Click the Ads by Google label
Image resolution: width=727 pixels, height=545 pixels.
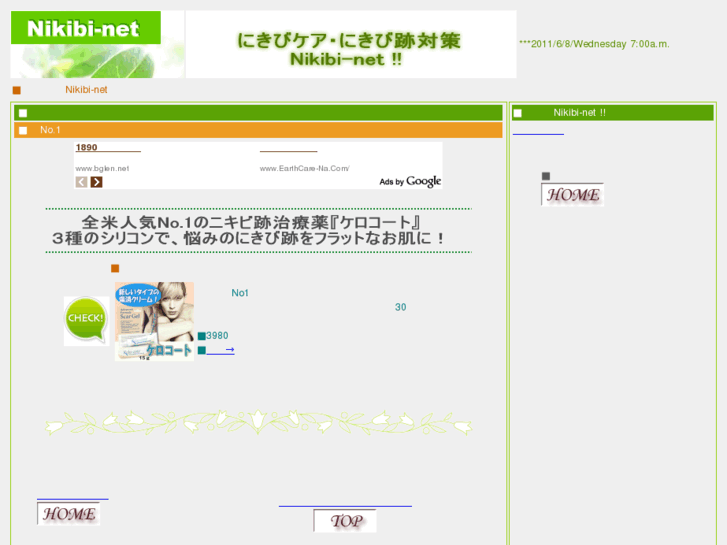pyautogui.click(x=410, y=181)
